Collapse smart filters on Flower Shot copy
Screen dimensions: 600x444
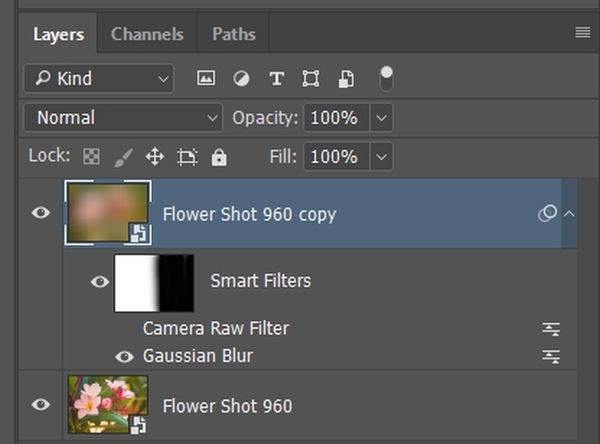click(x=569, y=213)
